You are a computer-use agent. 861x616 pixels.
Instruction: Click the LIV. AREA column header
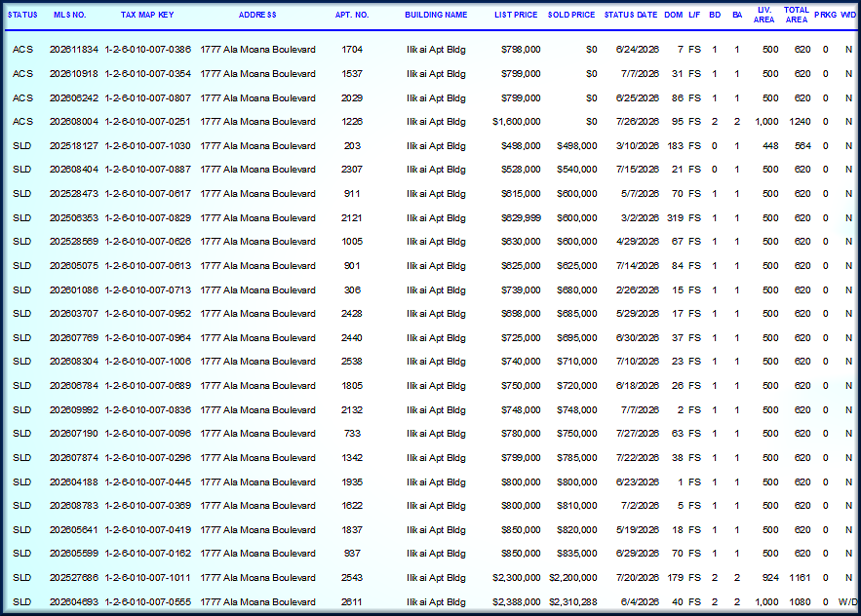click(x=763, y=15)
